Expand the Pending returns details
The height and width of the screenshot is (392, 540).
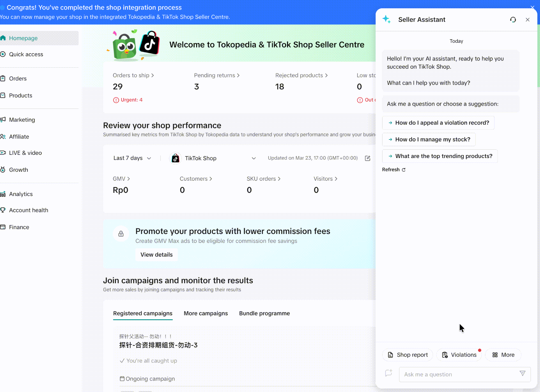click(217, 75)
